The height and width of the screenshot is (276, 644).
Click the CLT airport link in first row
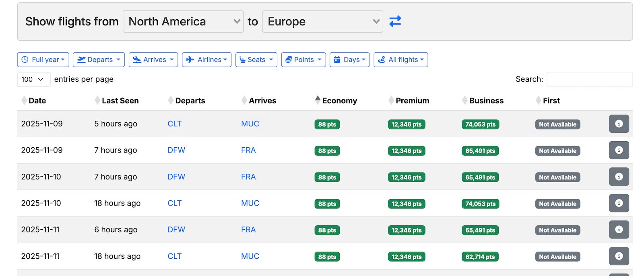click(x=174, y=124)
